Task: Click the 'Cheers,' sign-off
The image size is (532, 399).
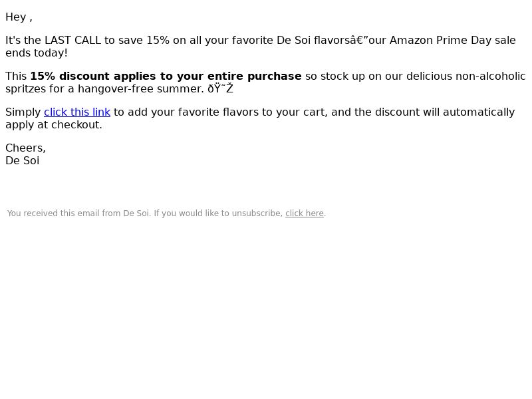Action: pos(25,148)
